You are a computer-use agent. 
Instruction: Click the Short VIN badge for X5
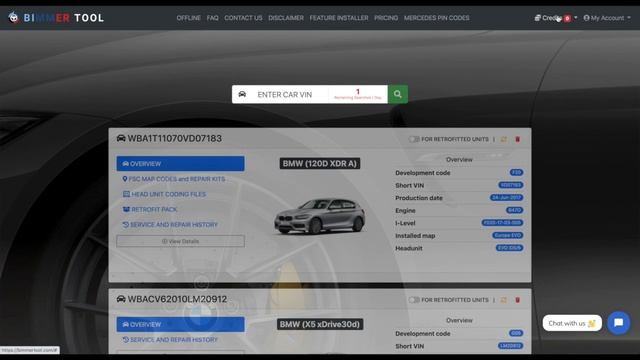pyautogui.click(x=511, y=346)
